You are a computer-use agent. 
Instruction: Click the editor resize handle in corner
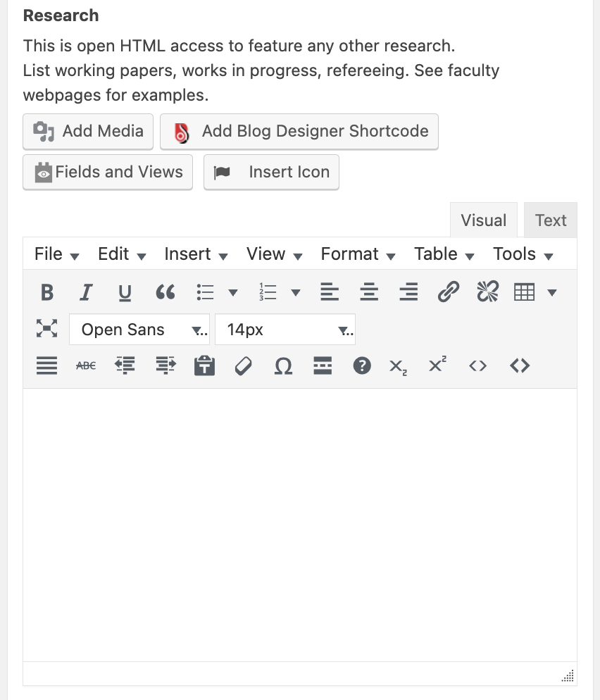pyautogui.click(x=568, y=676)
